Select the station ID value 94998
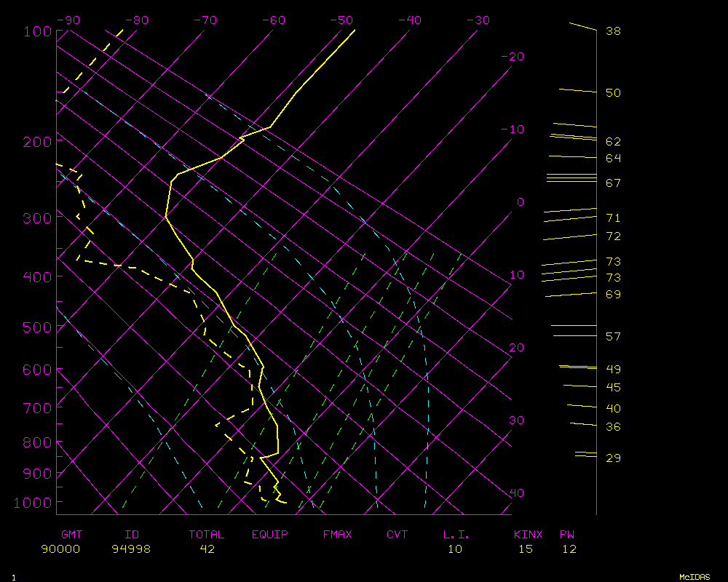The width and height of the screenshot is (728, 582). pos(131,549)
